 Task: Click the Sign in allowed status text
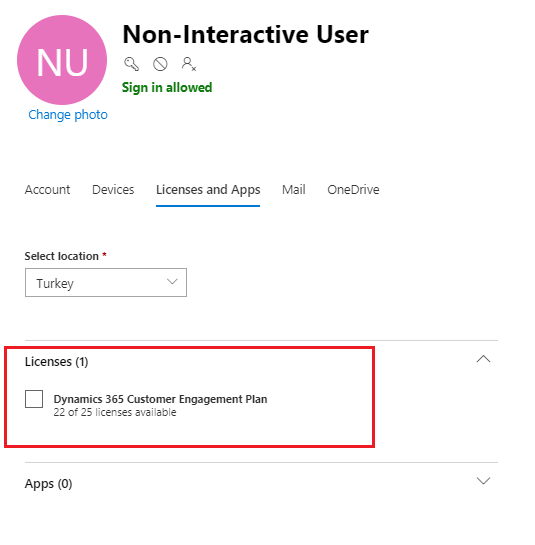tap(167, 87)
